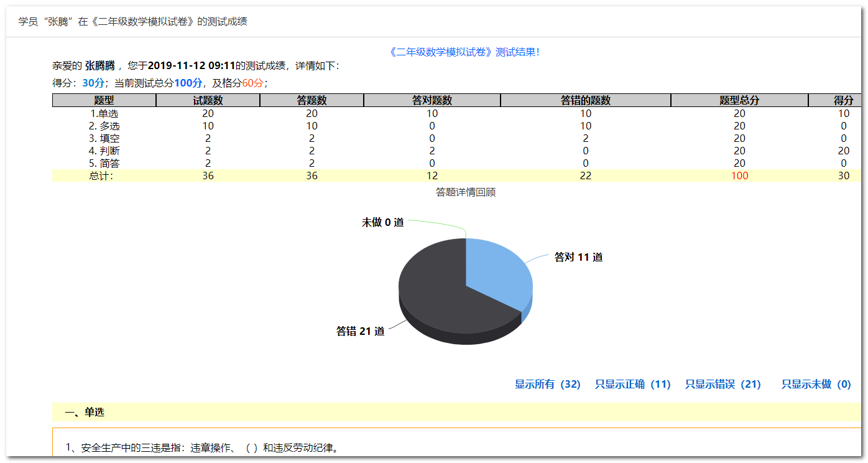The image size is (868, 463).
Task: Click the 答对 11 道 chart label
Action: 578,257
